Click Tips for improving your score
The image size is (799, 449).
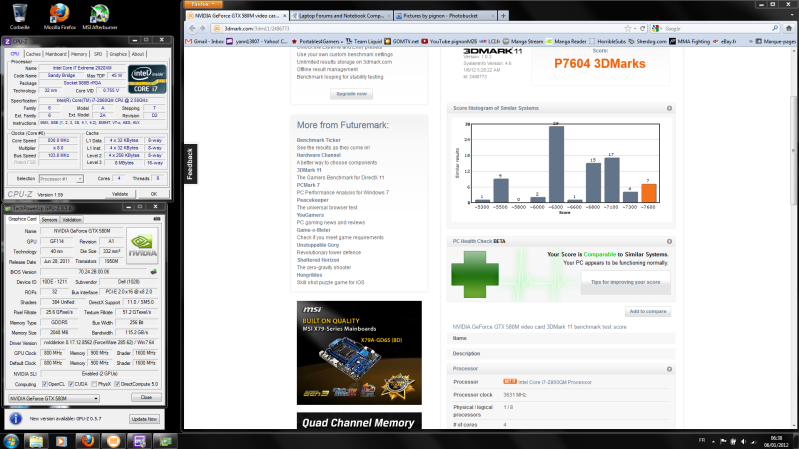[625, 282]
